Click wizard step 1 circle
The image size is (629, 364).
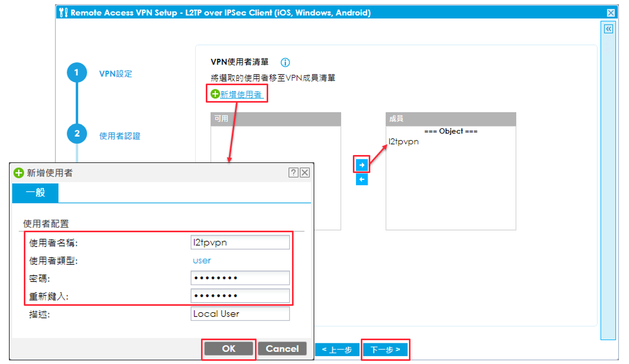[x=77, y=72]
